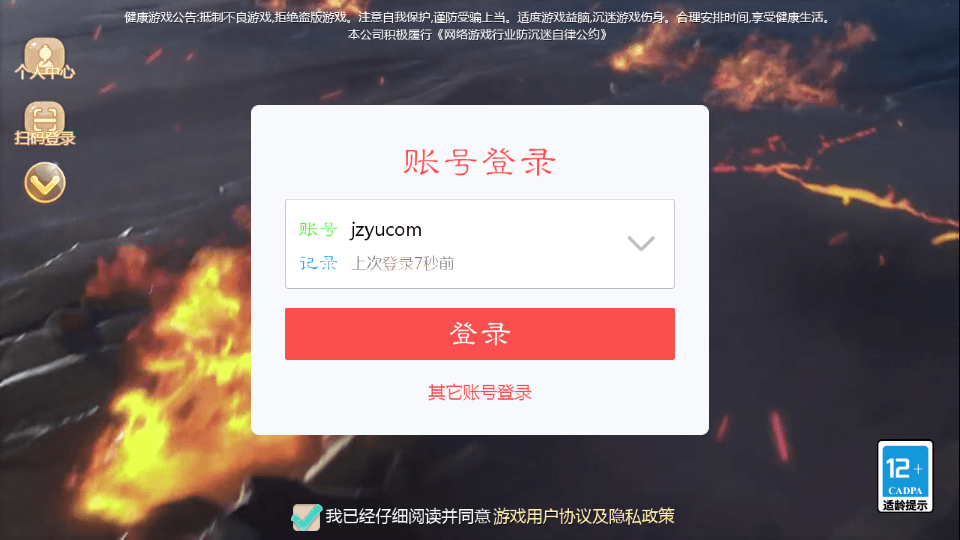Viewport: 960px width, 540px height.
Task: Click the 上次登录7秒前 login record text
Action: [x=402, y=263]
